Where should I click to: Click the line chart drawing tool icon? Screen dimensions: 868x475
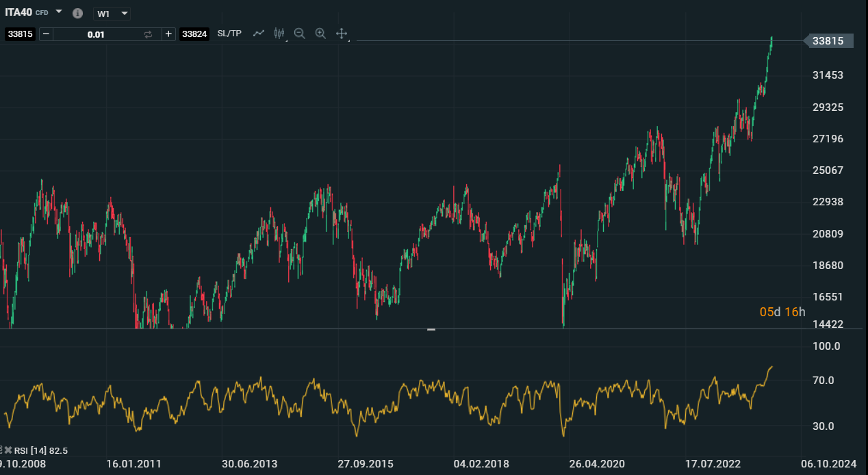point(259,34)
